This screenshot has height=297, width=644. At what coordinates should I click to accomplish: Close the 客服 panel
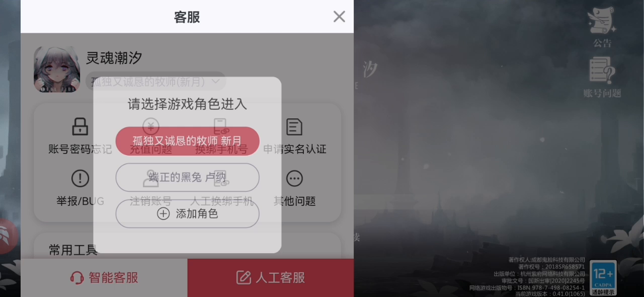[339, 17]
